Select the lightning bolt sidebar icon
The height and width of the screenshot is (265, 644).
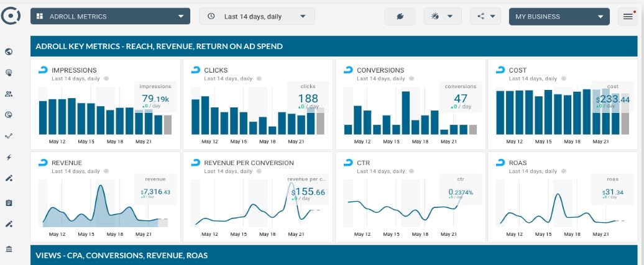tap(9, 157)
